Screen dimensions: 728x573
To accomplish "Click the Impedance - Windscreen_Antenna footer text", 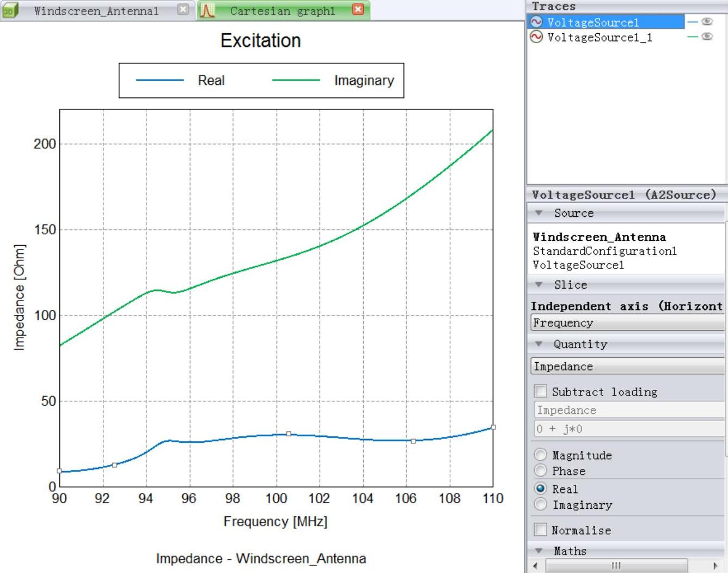I will 261,559.
